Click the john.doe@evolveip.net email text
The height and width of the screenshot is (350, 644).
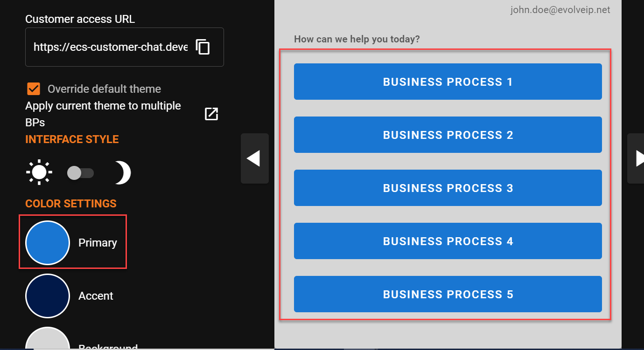(x=560, y=10)
